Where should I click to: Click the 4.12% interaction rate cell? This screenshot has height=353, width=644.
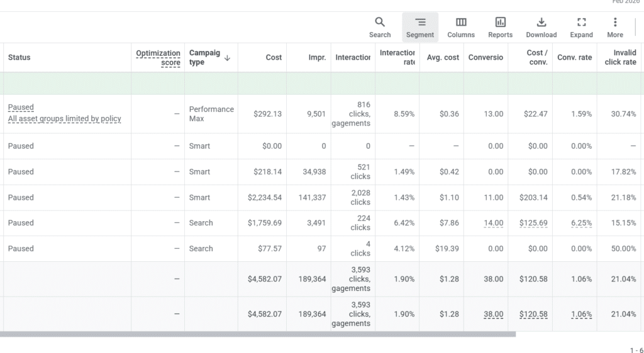tap(404, 249)
